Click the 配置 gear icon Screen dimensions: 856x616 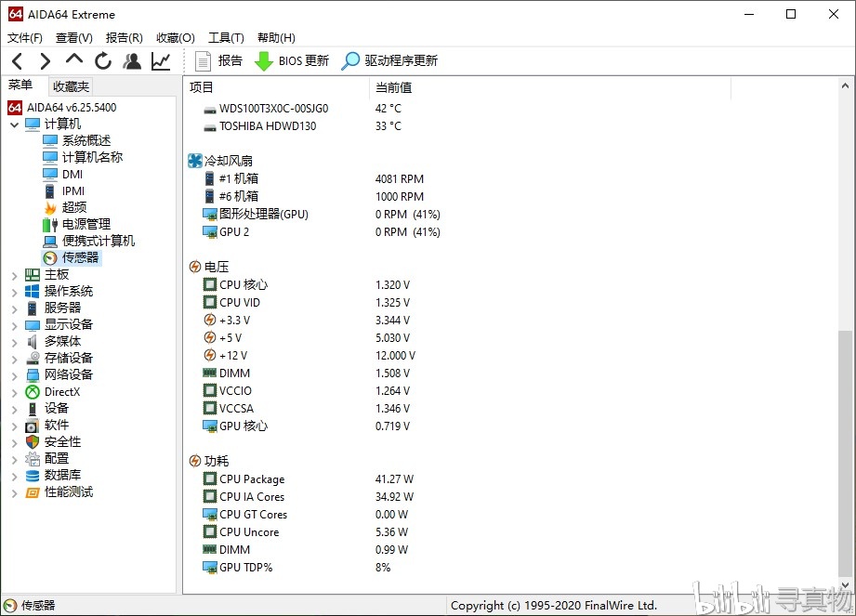click(x=33, y=459)
